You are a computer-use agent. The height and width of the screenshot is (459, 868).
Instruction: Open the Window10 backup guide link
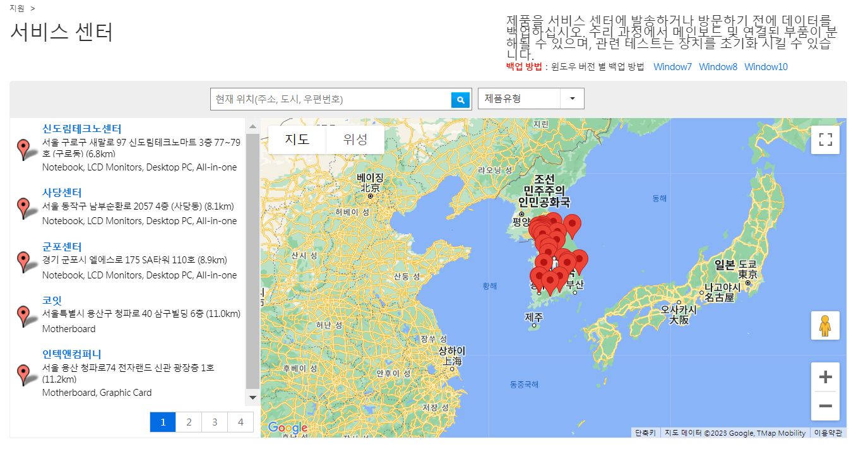(766, 67)
